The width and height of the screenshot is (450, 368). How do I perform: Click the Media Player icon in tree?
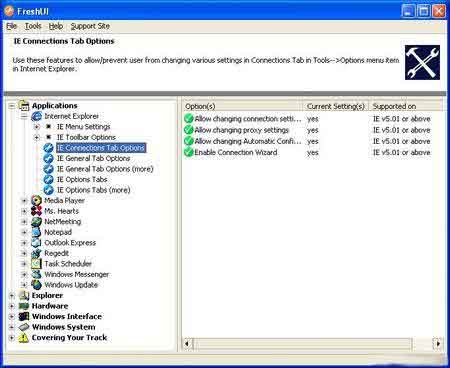pyautogui.click(x=36, y=201)
